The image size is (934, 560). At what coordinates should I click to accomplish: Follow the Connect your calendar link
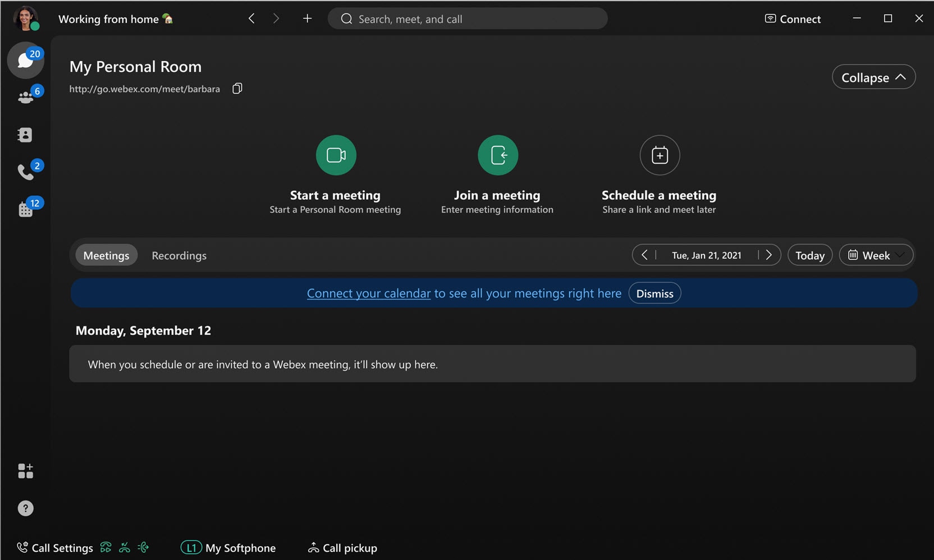369,293
